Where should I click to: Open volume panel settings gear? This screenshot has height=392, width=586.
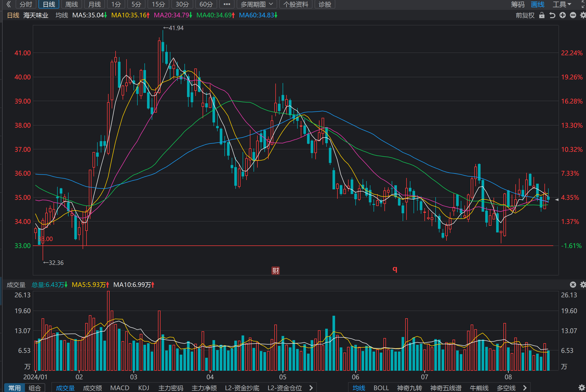[x=583, y=285]
